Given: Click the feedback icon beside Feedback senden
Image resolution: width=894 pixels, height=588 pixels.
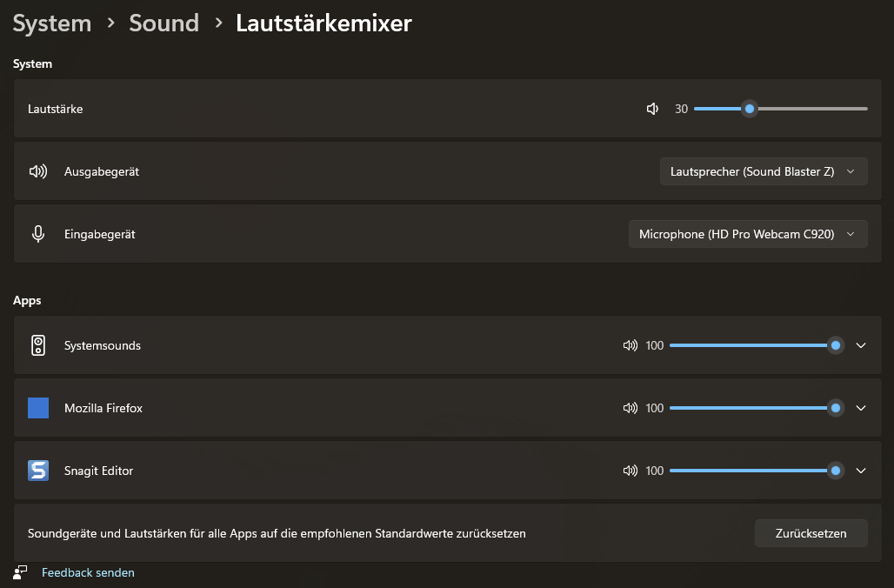Looking at the screenshot, I should (x=21, y=572).
